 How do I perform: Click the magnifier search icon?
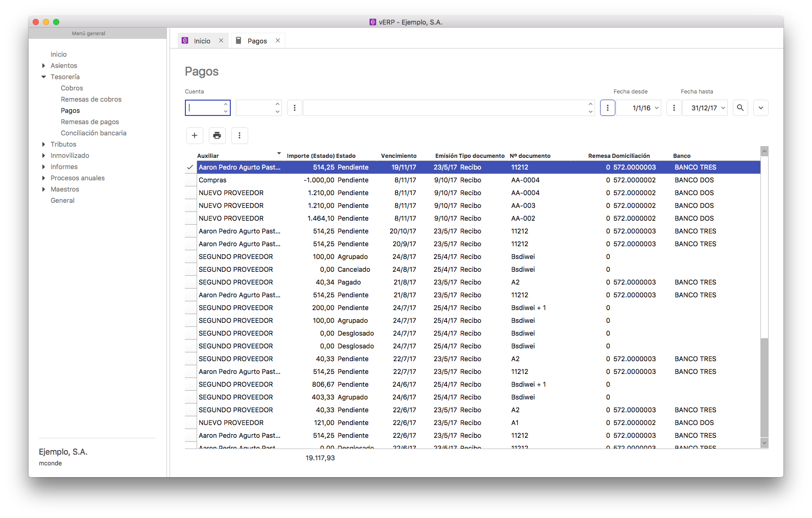click(740, 108)
